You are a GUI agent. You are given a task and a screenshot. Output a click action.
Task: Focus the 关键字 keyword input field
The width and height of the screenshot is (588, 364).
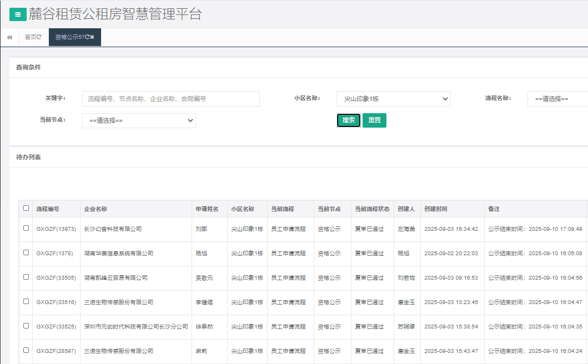pos(170,99)
